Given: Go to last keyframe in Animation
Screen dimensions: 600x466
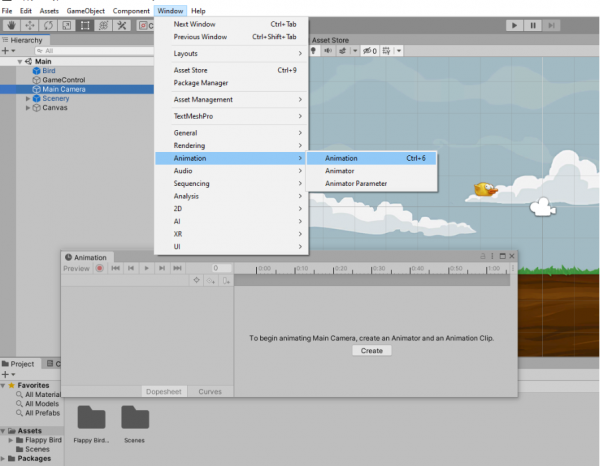Looking at the screenshot, I should tap(177, 269).
